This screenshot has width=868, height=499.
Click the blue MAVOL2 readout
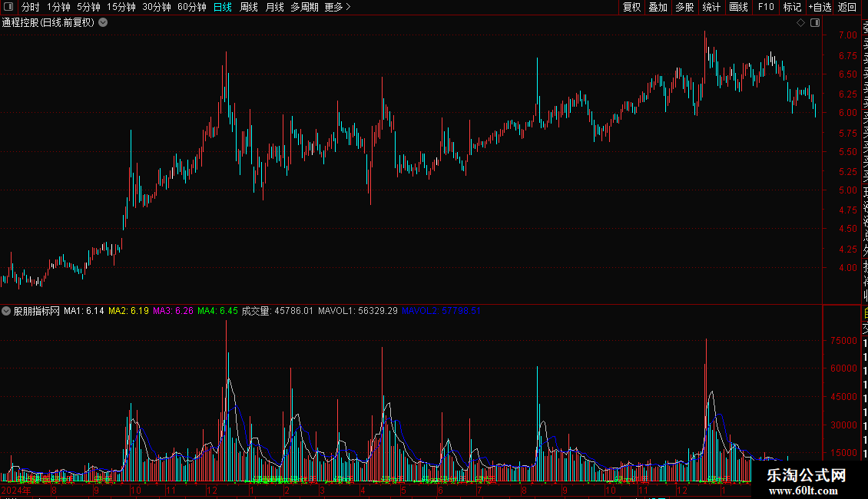point(441,311)
